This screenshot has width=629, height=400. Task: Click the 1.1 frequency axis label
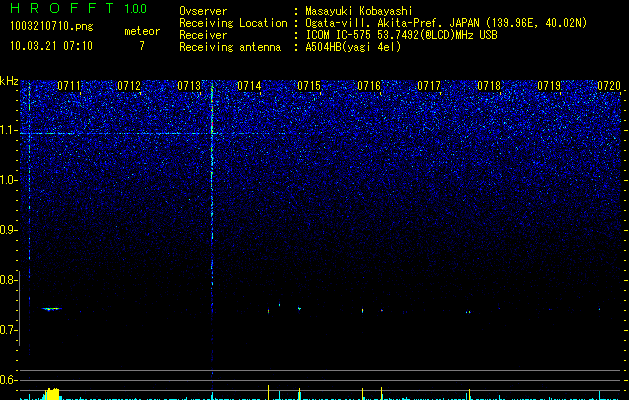point(8,130)
